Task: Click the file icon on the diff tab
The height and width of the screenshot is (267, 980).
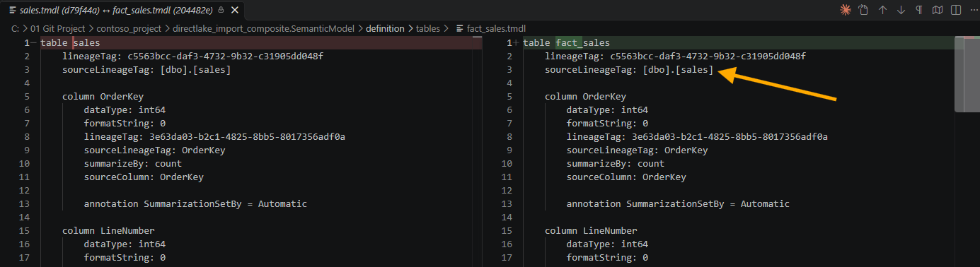Action: [x=13, y=10]
